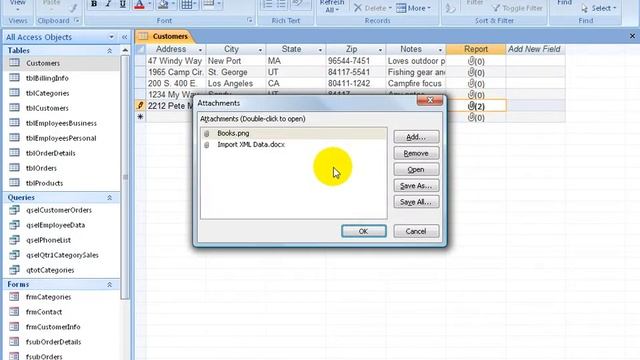Click the tblProducts table icon
Viewport: 640px width, 360px height.
coord(14,182)
